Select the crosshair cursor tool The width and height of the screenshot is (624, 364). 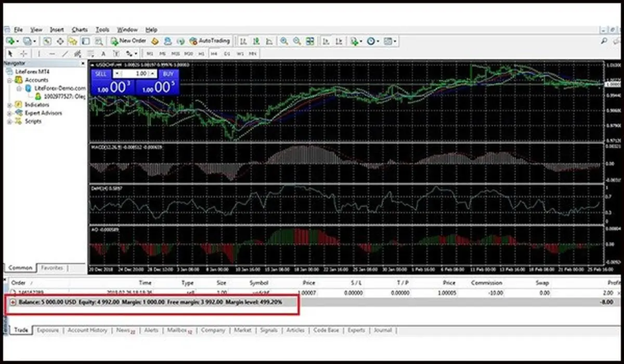24,54
